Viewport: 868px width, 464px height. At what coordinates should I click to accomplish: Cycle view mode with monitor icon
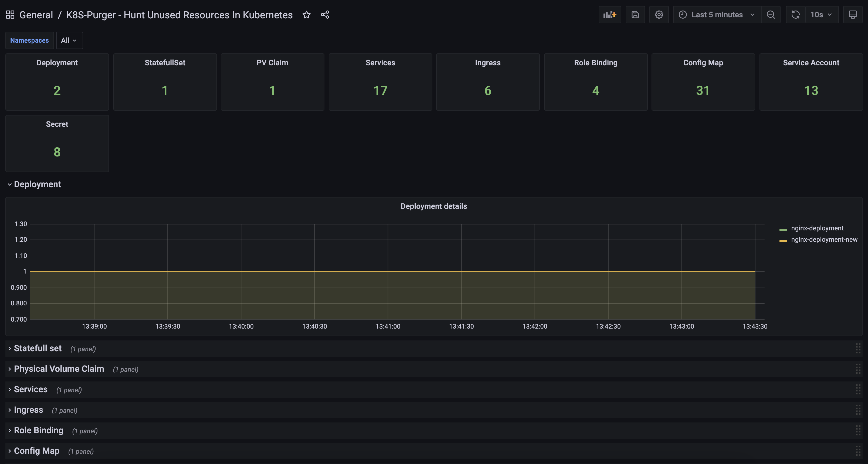[x=853, y=15]
